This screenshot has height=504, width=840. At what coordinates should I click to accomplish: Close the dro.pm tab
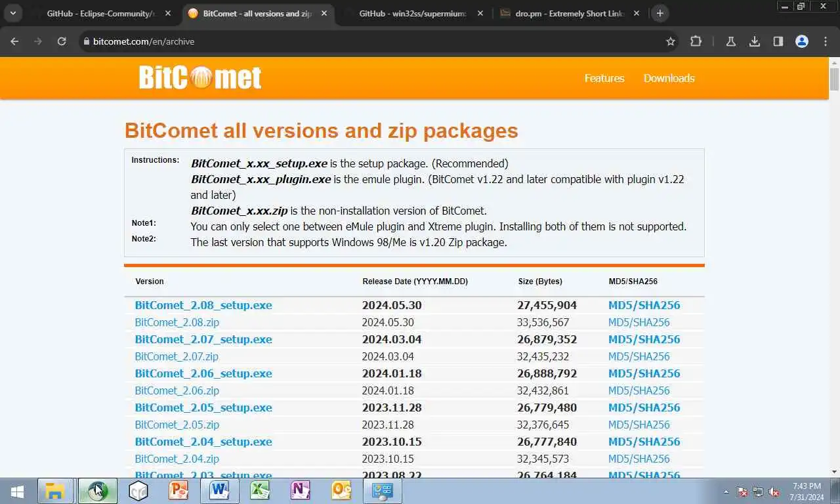pyautogui.click(x=637, y=13)
